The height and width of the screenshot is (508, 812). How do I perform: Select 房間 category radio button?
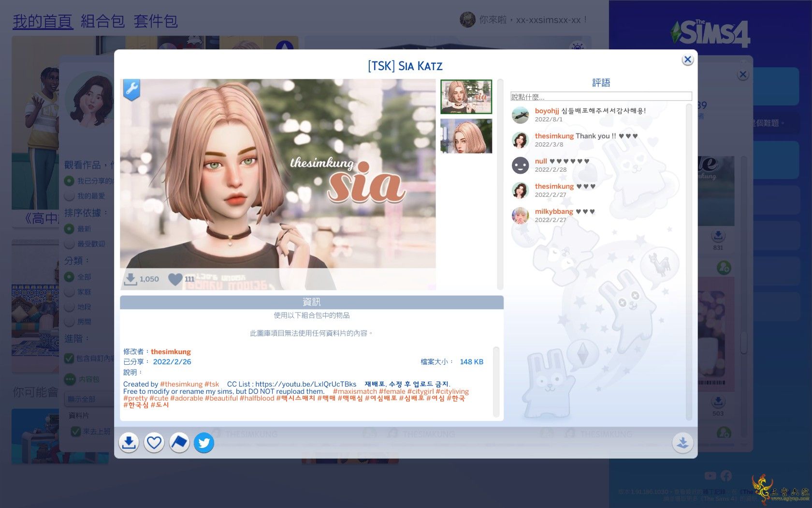70,322
